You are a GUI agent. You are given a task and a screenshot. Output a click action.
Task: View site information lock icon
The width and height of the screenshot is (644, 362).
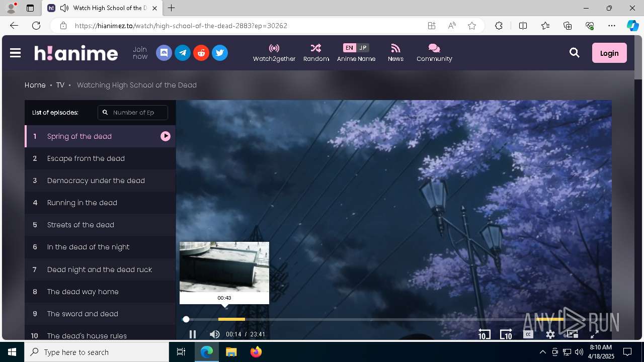63,26
